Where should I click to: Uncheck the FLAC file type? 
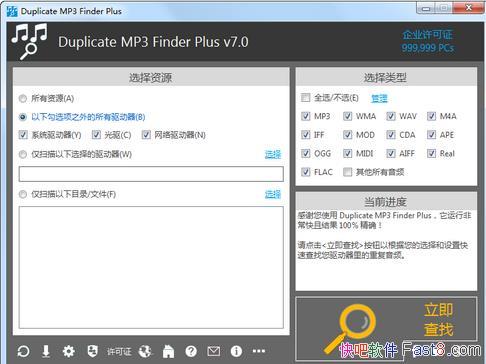point(305,172)
